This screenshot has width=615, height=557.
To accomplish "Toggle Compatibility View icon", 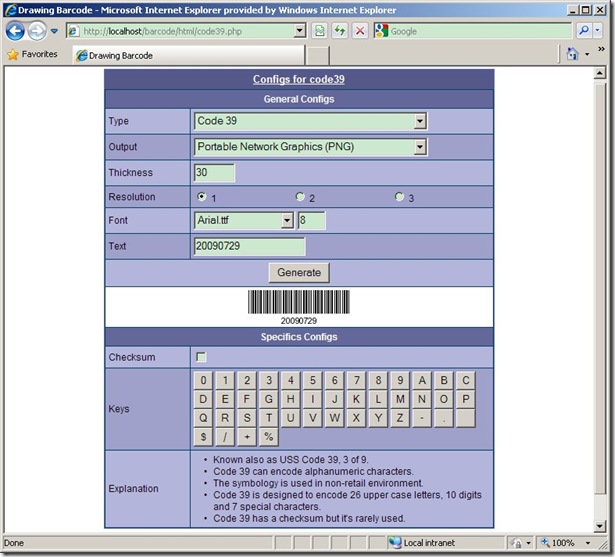I will [x=320, y=31].
